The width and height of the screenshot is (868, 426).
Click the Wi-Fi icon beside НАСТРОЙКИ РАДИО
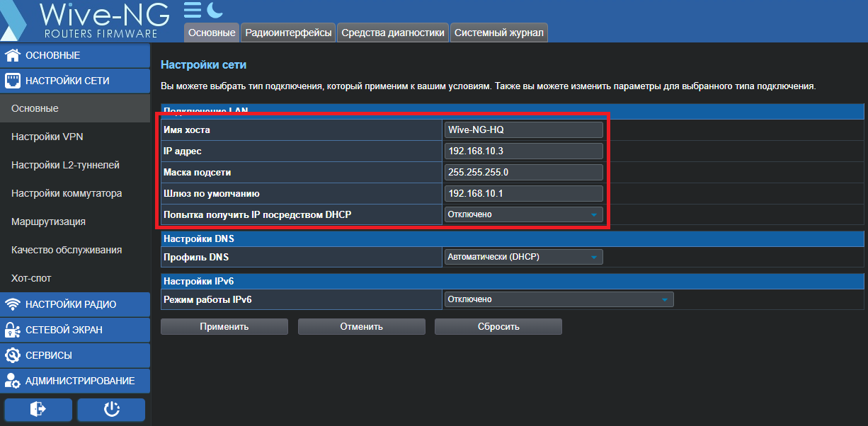click(x=12, y=304)
